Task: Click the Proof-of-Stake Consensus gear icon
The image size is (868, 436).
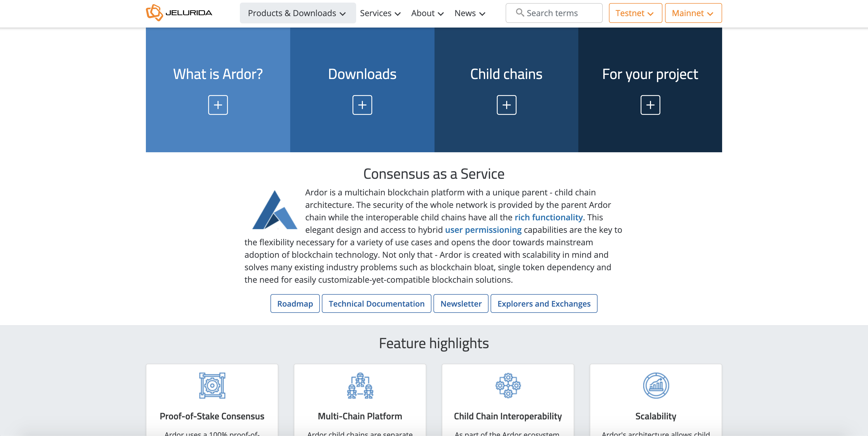Action: pos(212,385)
